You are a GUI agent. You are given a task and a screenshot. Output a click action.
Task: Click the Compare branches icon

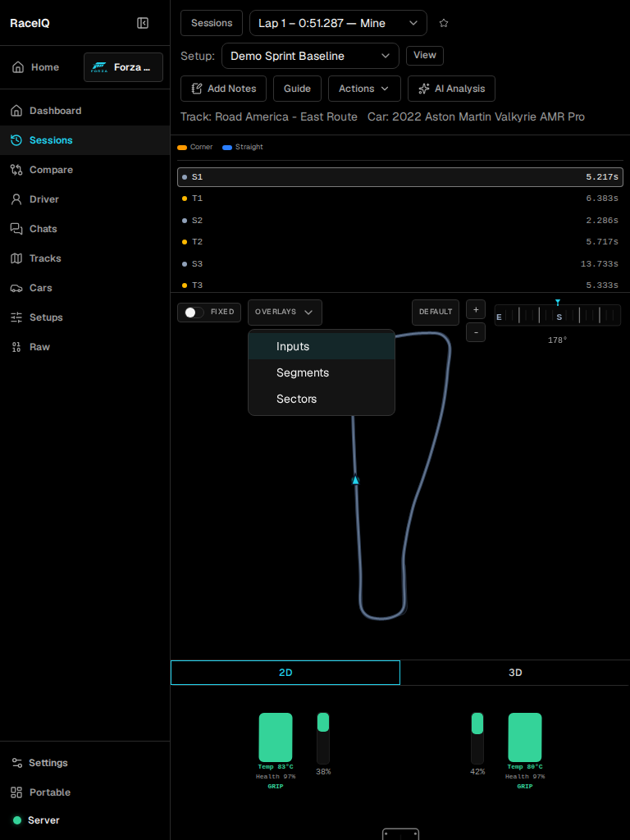[16, 170]
